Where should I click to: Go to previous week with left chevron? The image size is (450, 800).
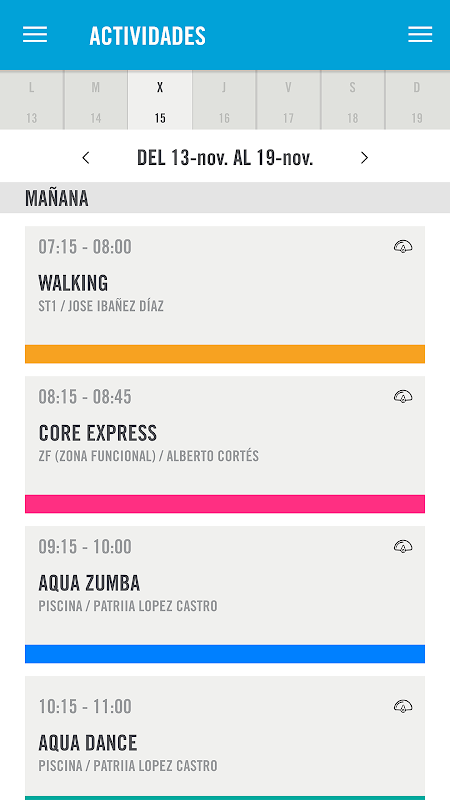pyautogui.click(x=86, y=158)
